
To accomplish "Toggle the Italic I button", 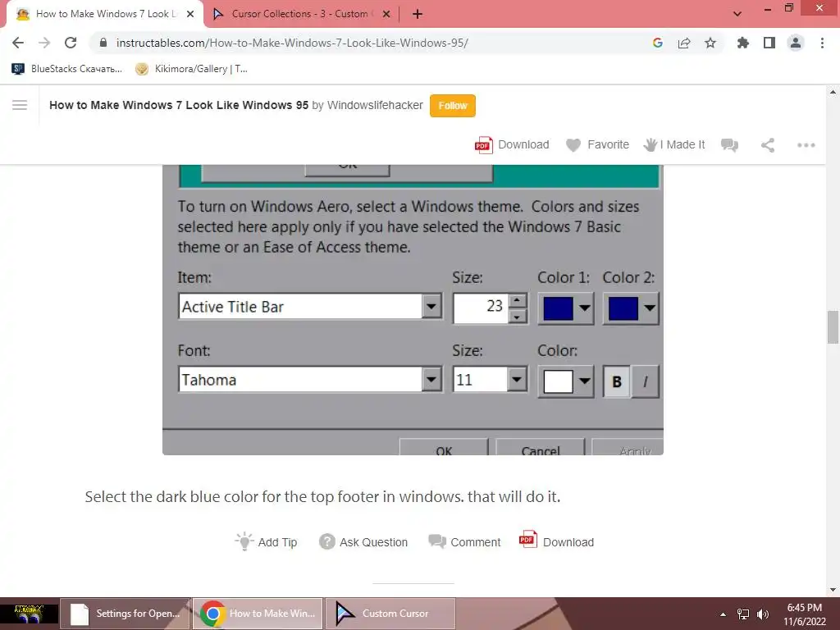I will click(x=645, y=381).
